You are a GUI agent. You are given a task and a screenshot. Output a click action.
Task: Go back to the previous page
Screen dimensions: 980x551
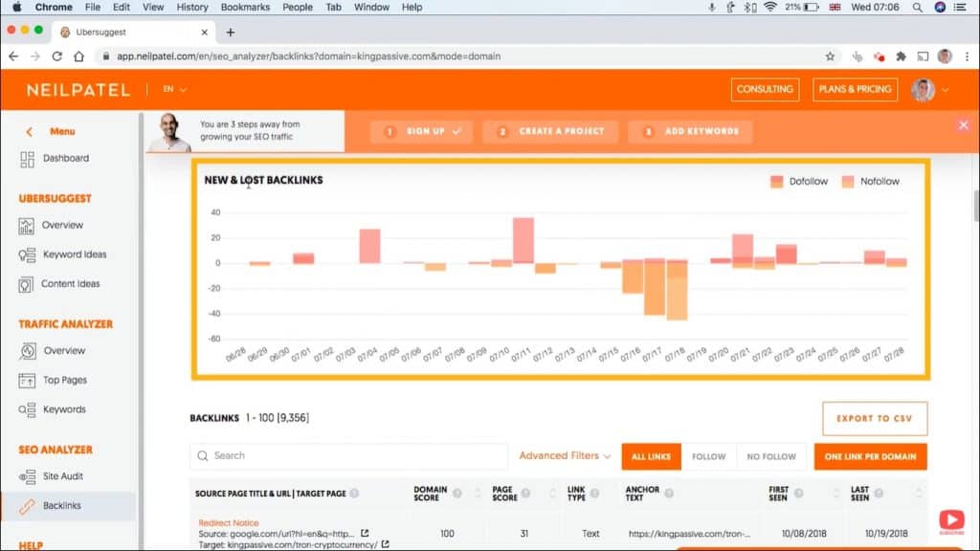(13, 56)
